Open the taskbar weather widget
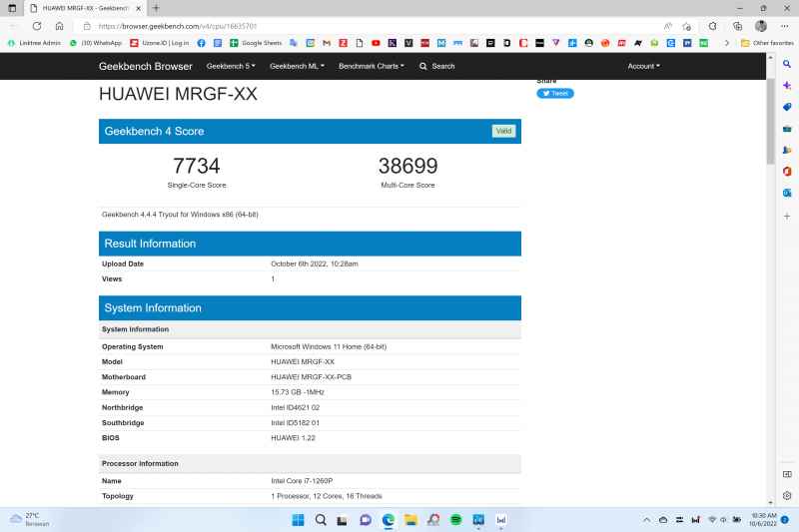The height and width of the screenshot is (532, 799). pyautogui.click(x=30, y=519)
